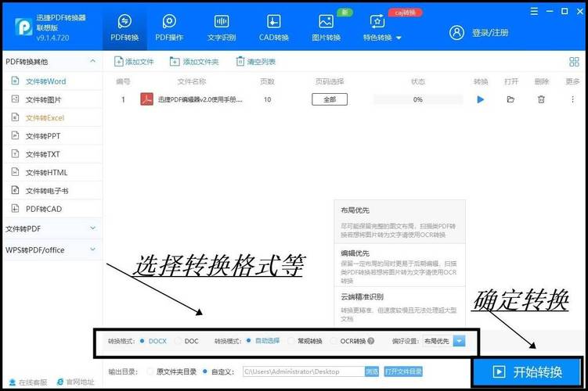Viewport: 588px width, 391px height.
Task: Delete the listed PDF with trash icon
Action: [x=541, y=99]
